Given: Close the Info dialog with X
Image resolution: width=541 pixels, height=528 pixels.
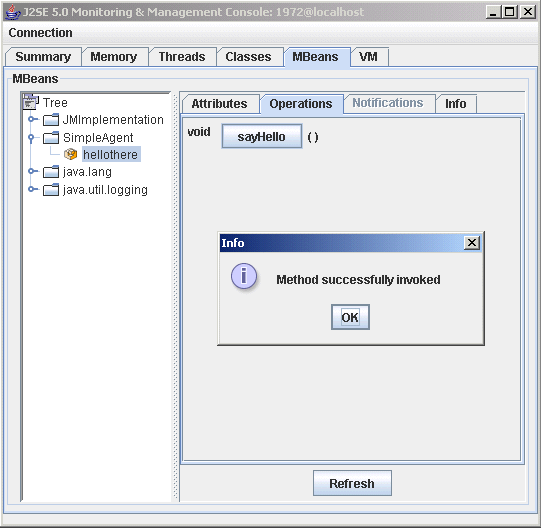Looking at the screenshot, I should click(472, 243).
